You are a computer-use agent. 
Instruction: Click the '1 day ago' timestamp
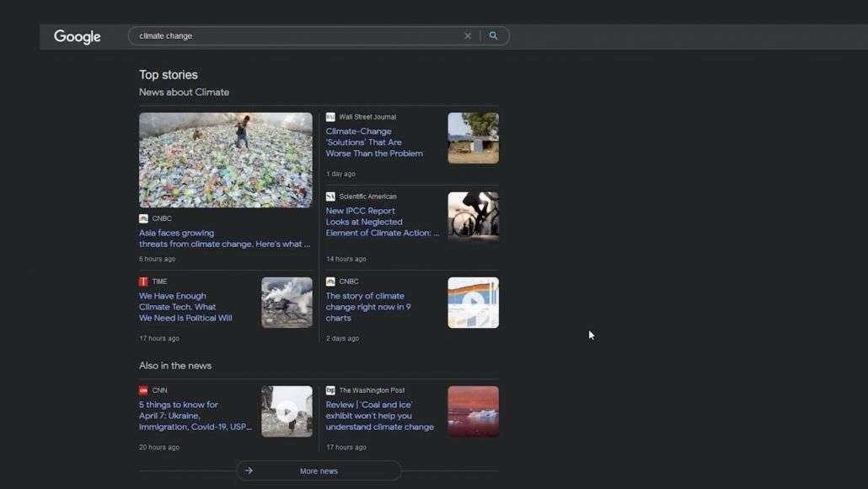point(341,174)
